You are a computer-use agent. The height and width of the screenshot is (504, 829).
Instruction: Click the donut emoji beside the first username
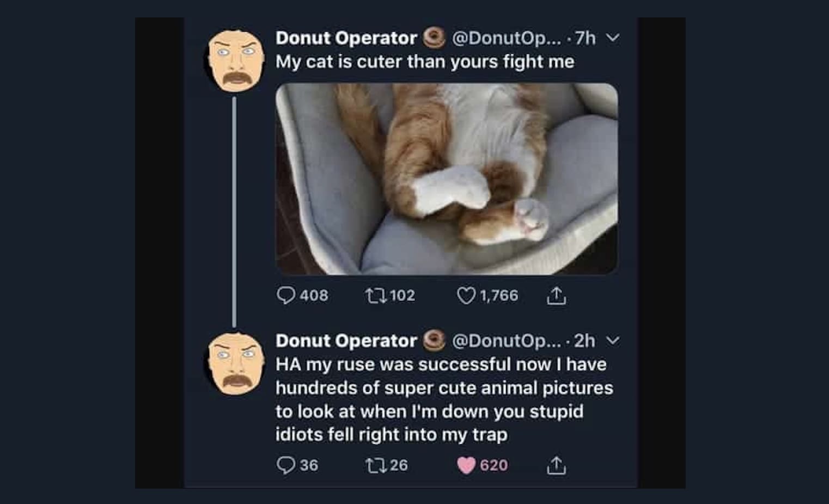(434, 37)
